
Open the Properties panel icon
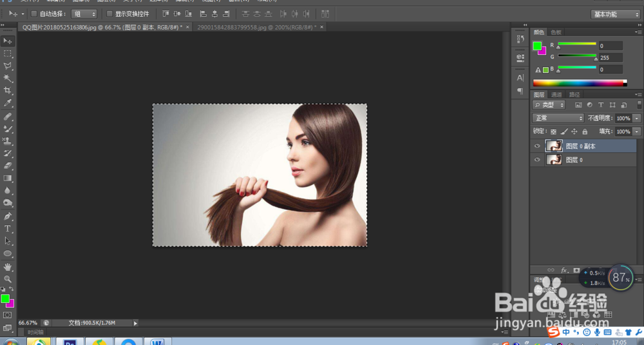tap(520, 58)
